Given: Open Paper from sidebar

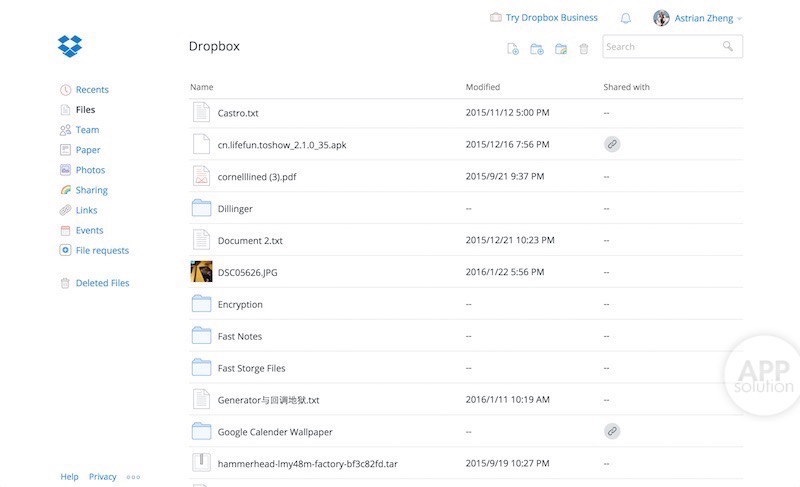Looking at the screenshot, I should 88,150.
